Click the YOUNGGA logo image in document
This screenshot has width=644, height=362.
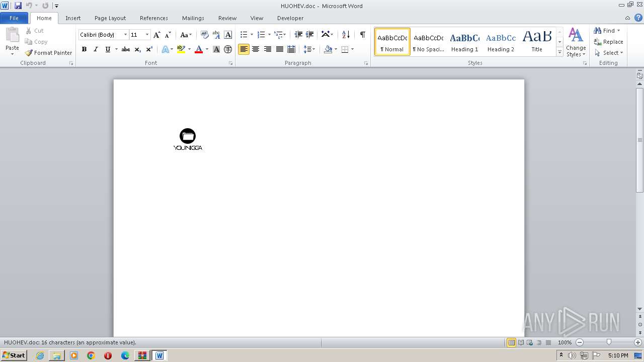[x=188, y=139]
